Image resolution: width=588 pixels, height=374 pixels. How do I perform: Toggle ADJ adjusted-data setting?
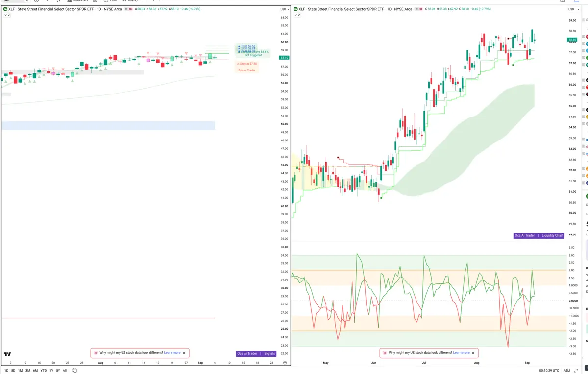pos(567,370)
